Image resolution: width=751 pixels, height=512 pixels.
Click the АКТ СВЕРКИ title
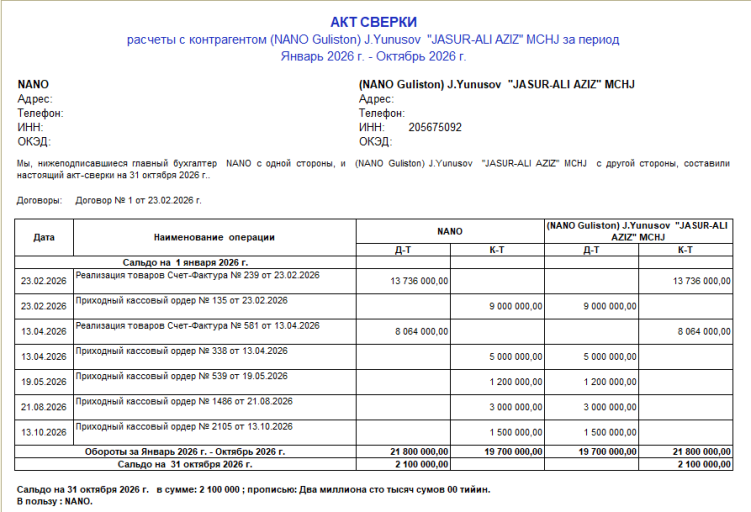coord(373,22)
